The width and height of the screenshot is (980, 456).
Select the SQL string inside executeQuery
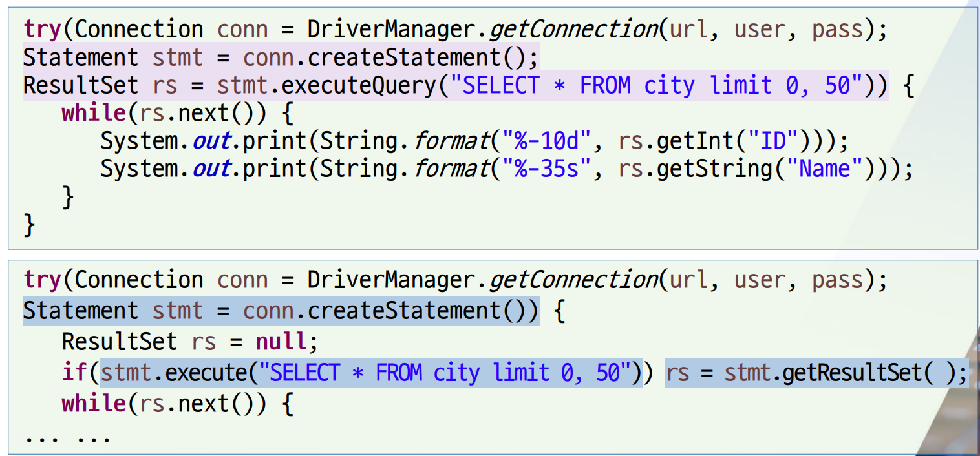(x=656, y=85)
